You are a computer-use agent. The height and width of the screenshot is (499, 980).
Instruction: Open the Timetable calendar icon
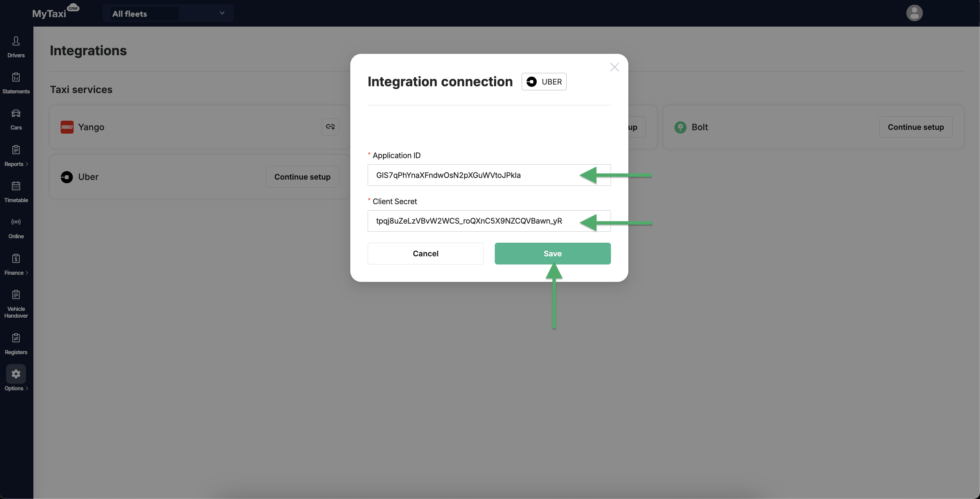click(x=16, y=186)
